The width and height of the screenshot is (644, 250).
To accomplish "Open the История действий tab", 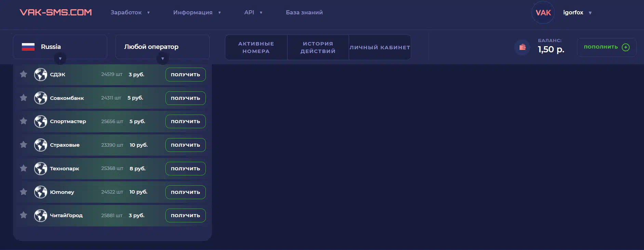I will point(318,47).
